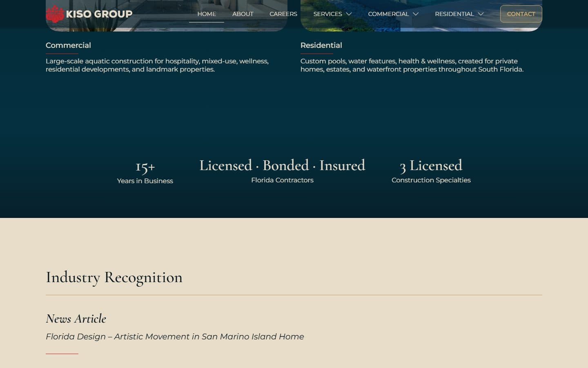The height and width of the screenshot is (368, 588).
Task: Open the Careers page
Action: 283,14
